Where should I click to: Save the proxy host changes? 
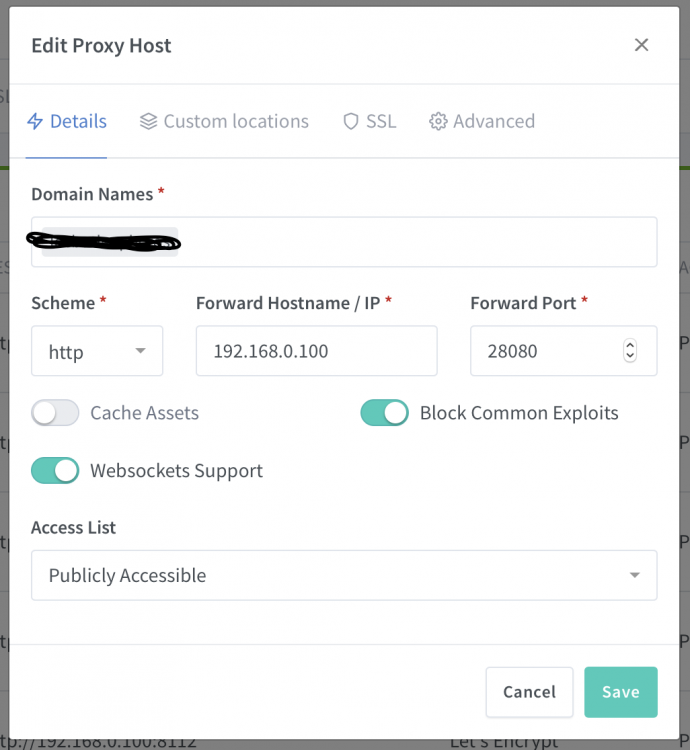(621, 692)
